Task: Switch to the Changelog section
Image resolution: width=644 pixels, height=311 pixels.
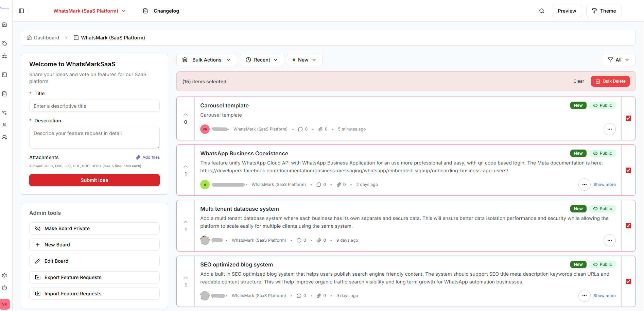Action: click(160, 11)
